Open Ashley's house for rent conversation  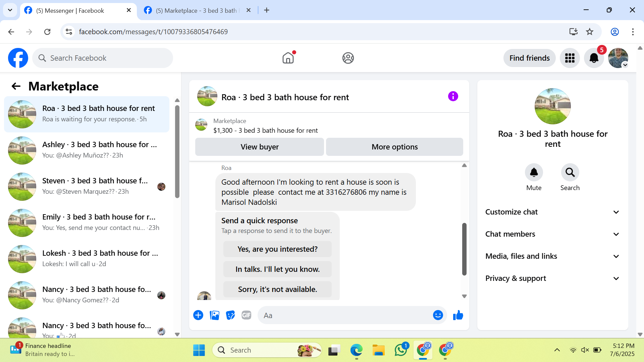pyautogui.click(x=87, y=150)
